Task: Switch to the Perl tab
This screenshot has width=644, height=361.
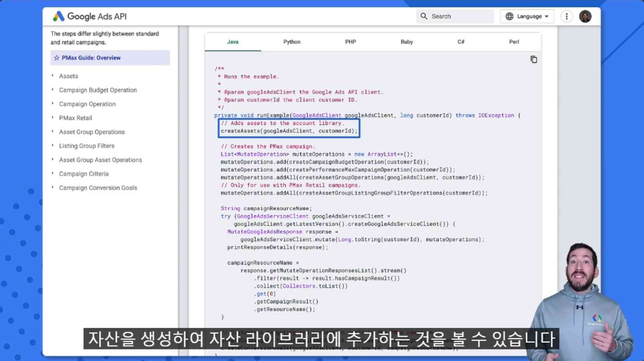Action: [x=514, y=42]
